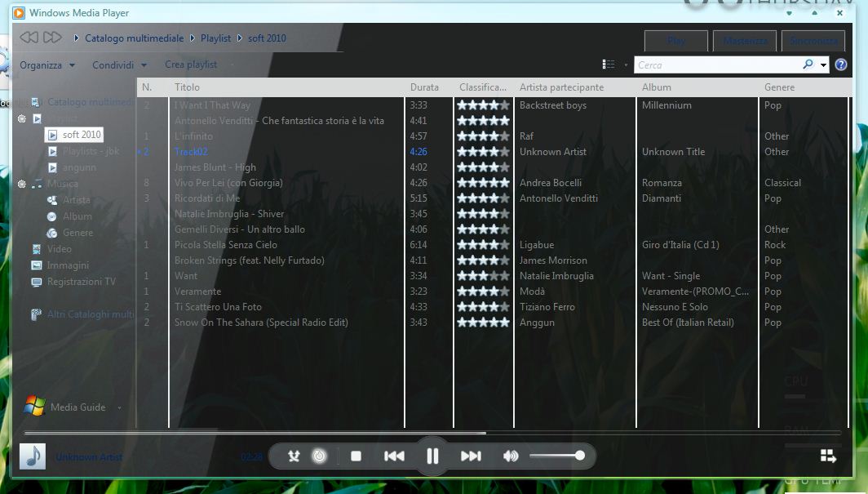This screenshot has width=868, height=494.
Task: Set star rating for the Want track
Action: (483, 276)
